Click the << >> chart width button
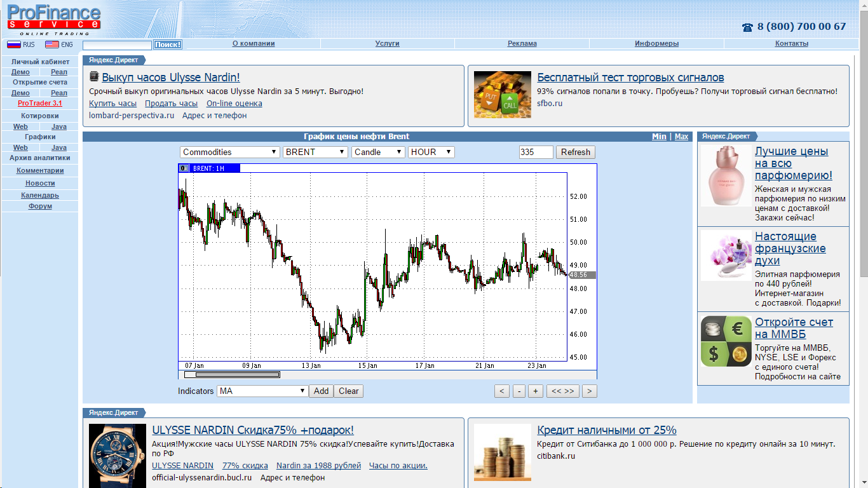The height and width of the screenshot is (488, 868). (x=562, y=391)
